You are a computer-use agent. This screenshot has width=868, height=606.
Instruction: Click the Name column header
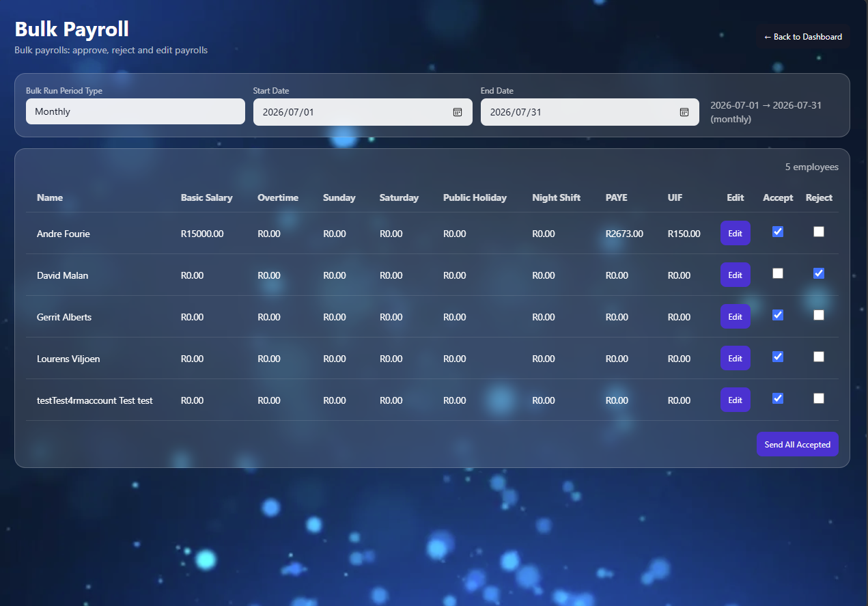click(x=50, y=197)
